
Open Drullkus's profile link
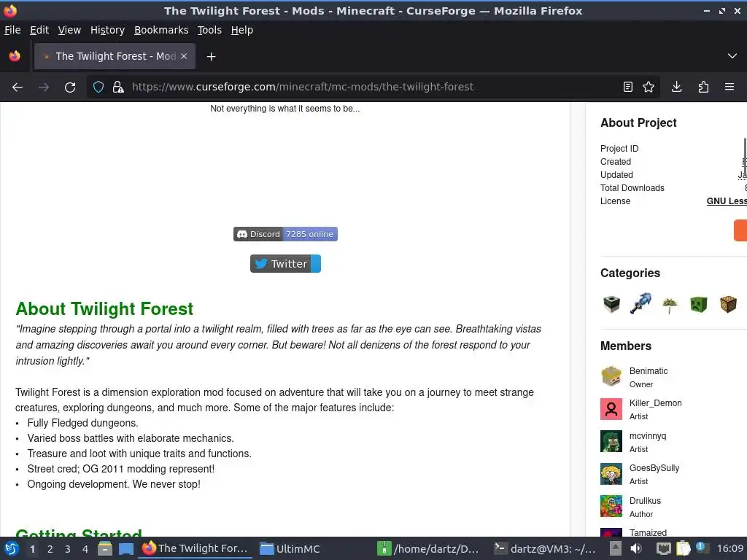pyautogui.click(x=645, y=501)
